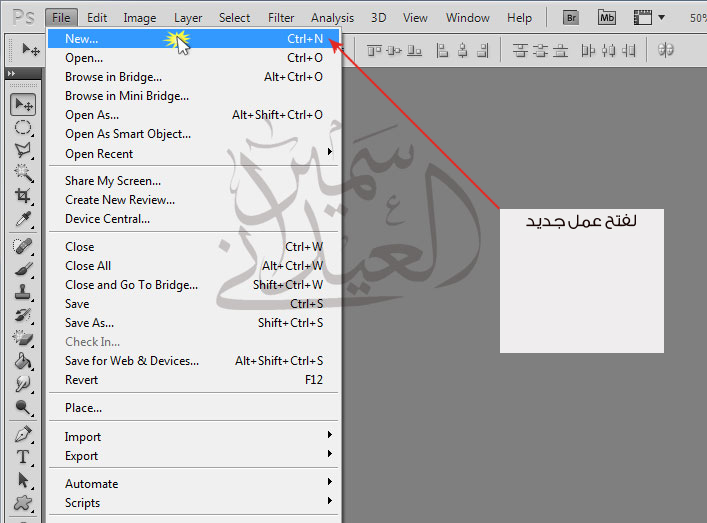
Task: Select the Crop tool
Action: tap(23, 196)
